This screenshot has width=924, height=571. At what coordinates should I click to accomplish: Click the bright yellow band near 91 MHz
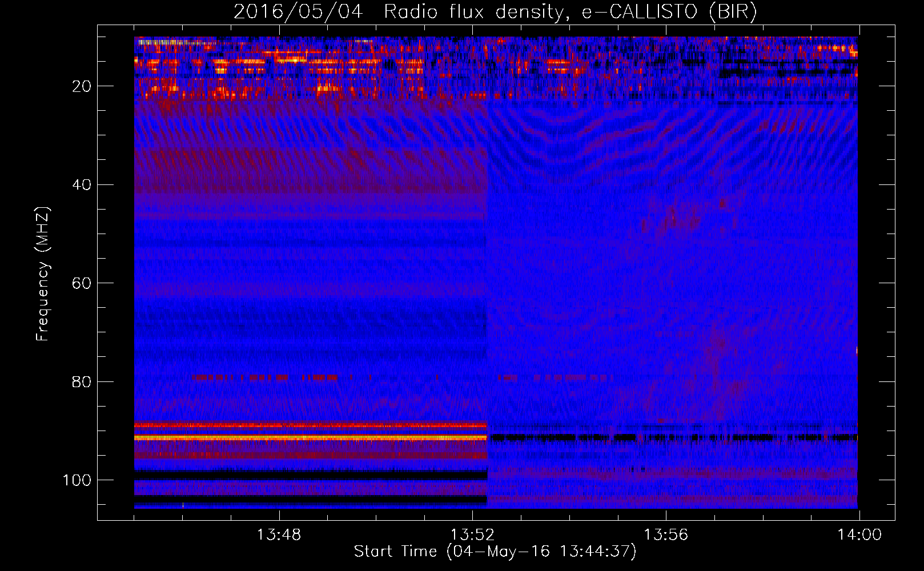(311, 437)
